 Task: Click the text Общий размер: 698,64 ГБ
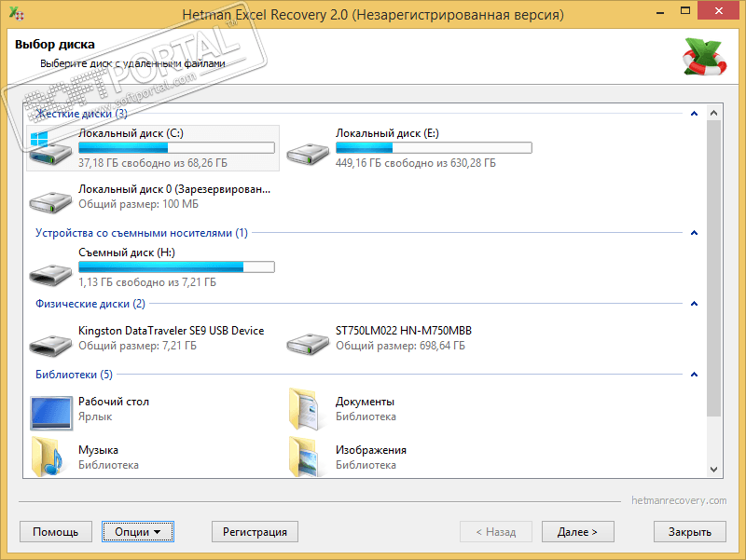coord(401,346)
